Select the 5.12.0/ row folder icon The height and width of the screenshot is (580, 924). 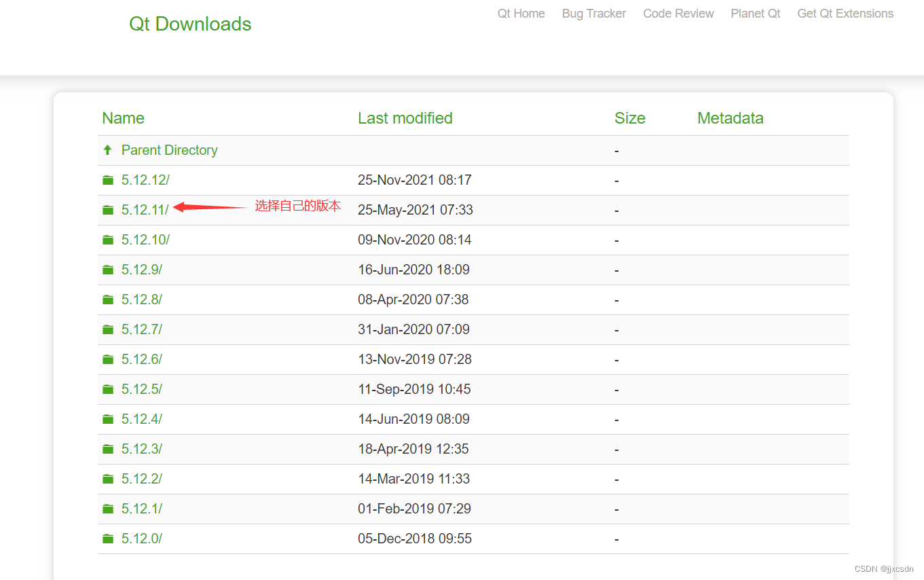point(107,539)
